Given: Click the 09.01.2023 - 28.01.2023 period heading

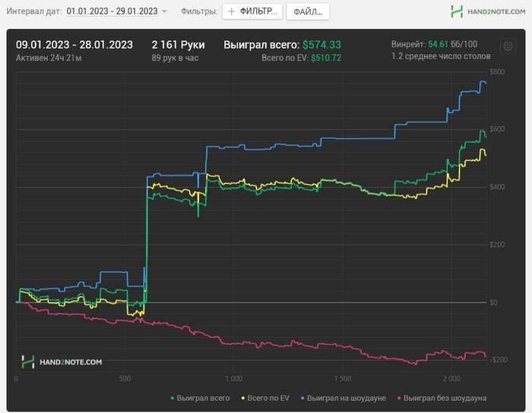Looking at the screenshot, I should click(x=74, y=45).
